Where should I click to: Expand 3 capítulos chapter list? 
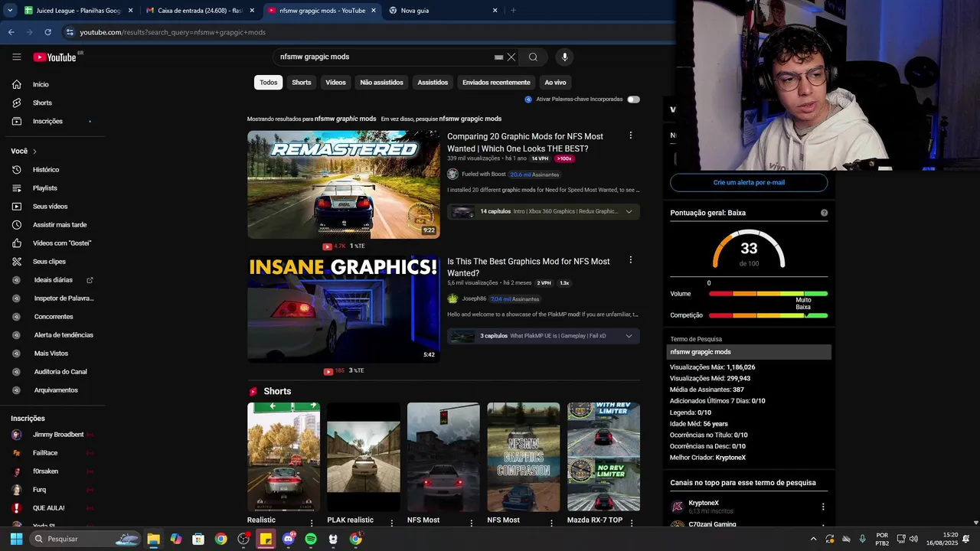629,336
